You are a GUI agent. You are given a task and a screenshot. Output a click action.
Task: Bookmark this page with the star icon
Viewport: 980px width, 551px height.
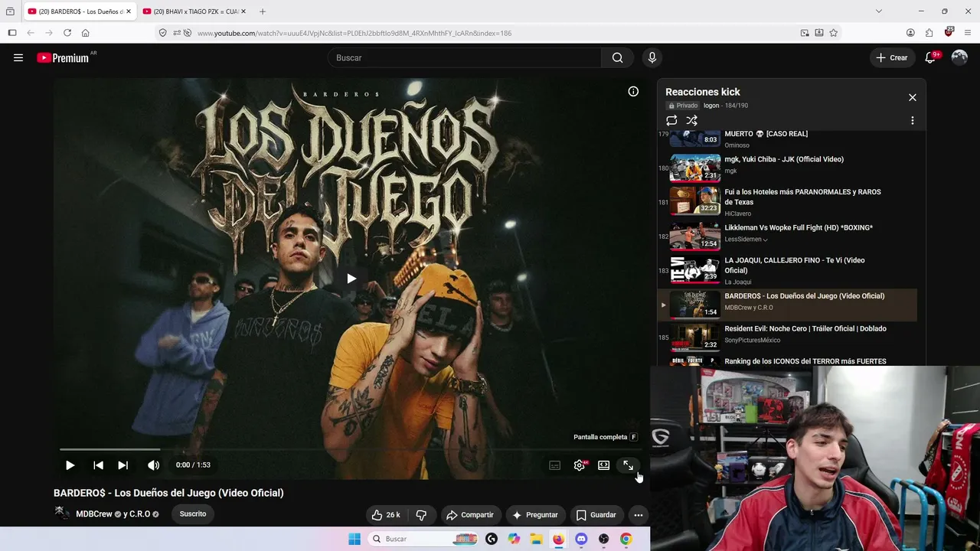click(x=833, y=33)
